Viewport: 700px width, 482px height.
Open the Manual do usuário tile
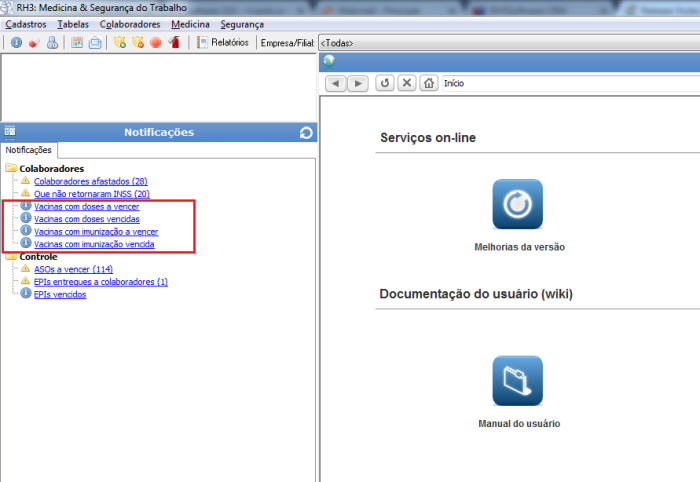tap(517, 381)
